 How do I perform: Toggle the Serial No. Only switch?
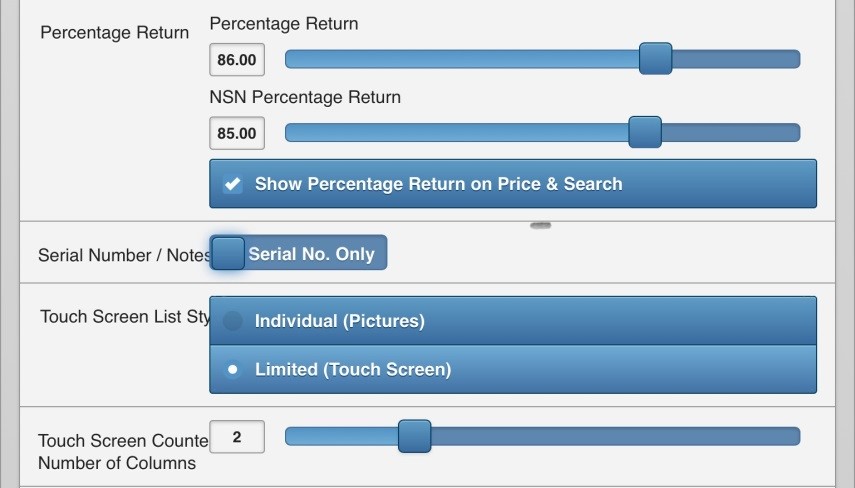[x=228, y=253]
